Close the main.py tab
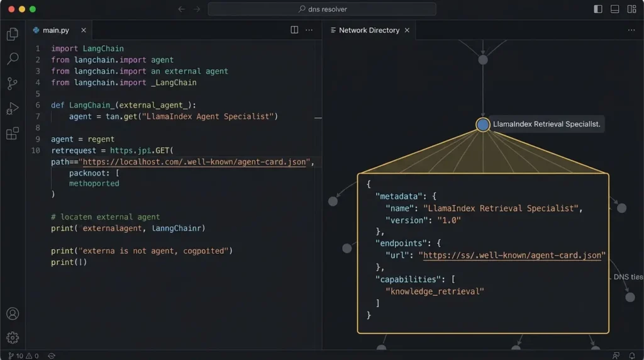This screenshot has height=360, width=644. pos(84,30)
